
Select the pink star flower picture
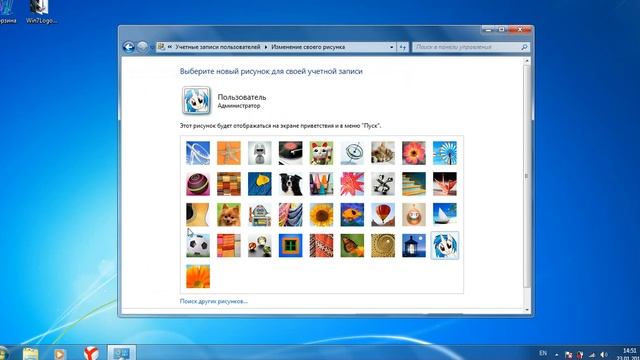(x=352, y=184)
